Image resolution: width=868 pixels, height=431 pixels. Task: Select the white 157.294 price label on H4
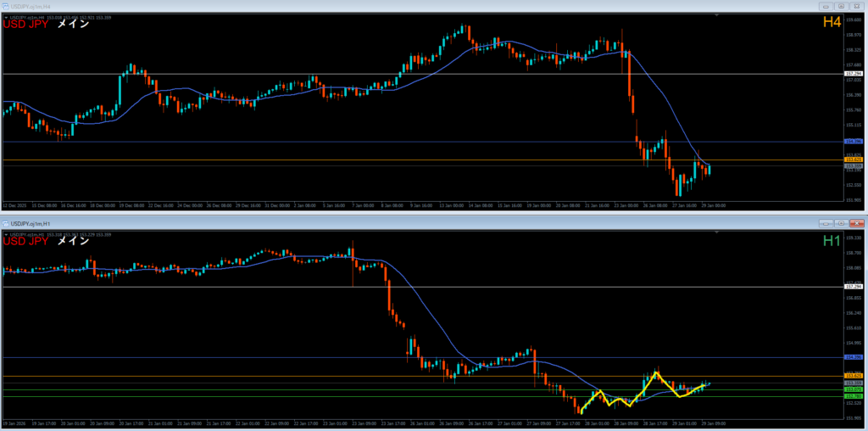[x=854, y=74]
